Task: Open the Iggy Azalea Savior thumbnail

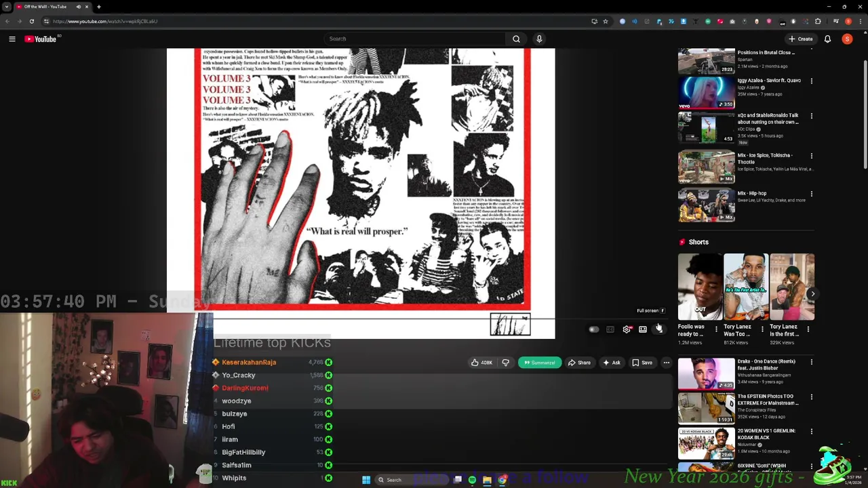Action: [x=706, y=92]
